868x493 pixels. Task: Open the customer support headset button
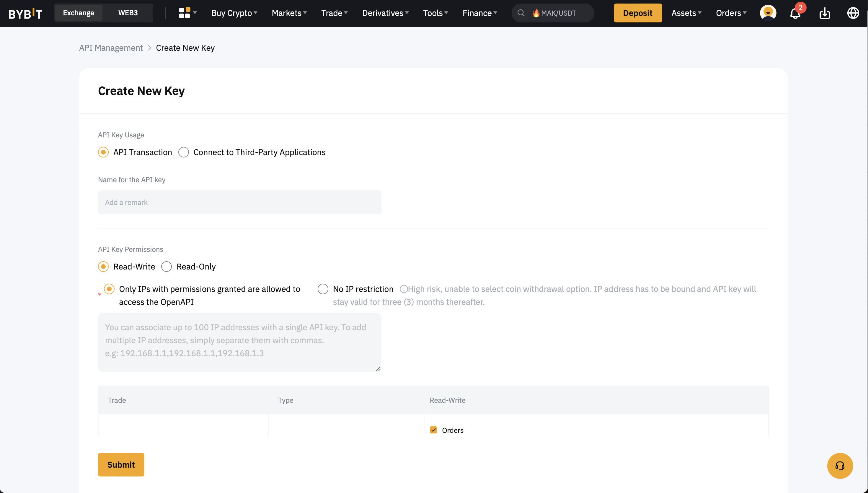tap(840, 466)
